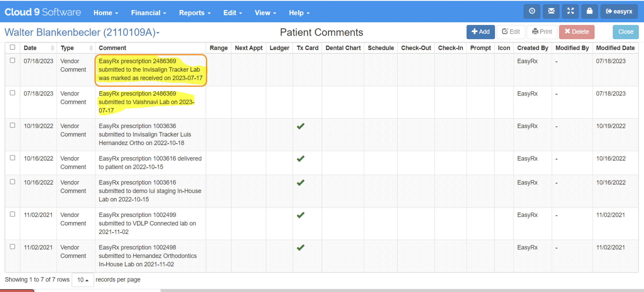The width and height of the screenshot is (644, 292).
Task: Select the checkbox for the 10/19/2022 row
Action: tap(12, 125)
